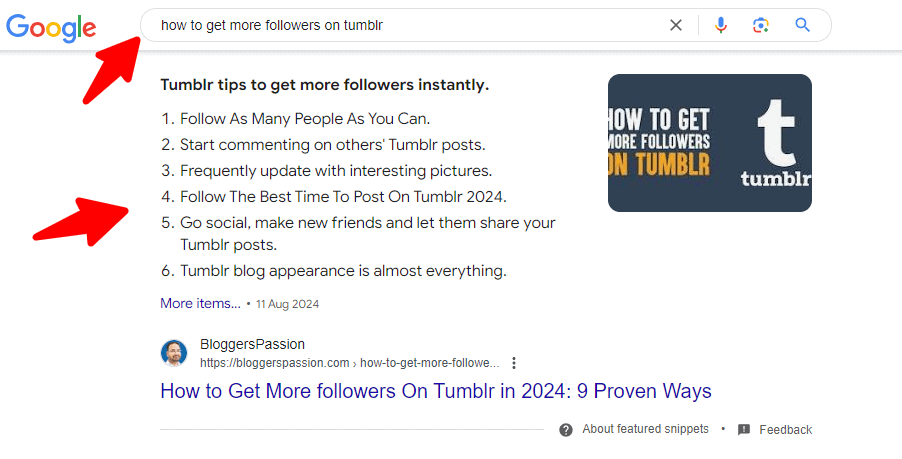
Task: Click the bloggerspassion.com URL breadcrumb
Action: [348, 363]
